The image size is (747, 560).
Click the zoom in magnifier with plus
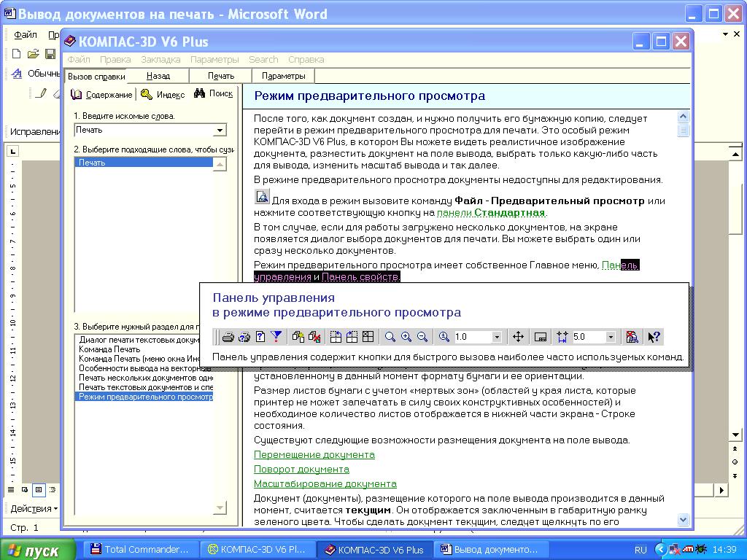[x=406, y=337]
